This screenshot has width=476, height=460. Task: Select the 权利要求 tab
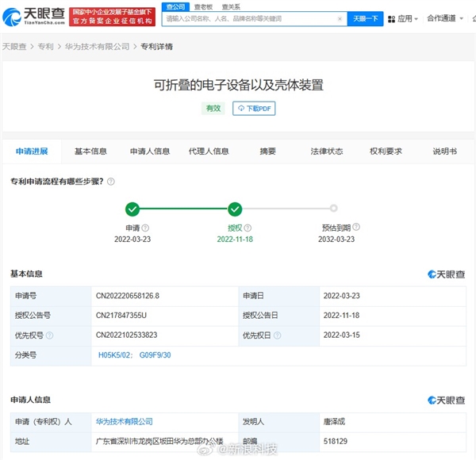[386, 151]
